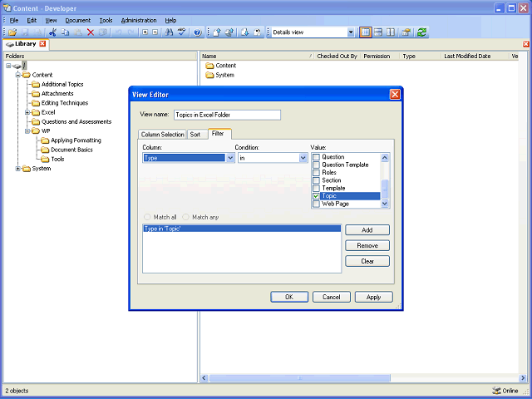Click the ABC spell check toolbar icon
The width and height of the screenshot is (532, 399).
(x=182, y=32)
